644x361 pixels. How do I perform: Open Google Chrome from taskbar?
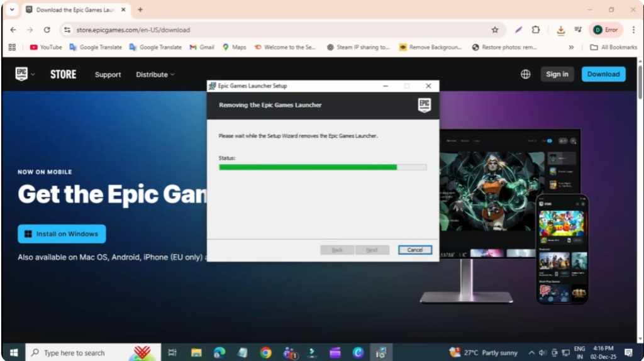click(x=265, y=353)
